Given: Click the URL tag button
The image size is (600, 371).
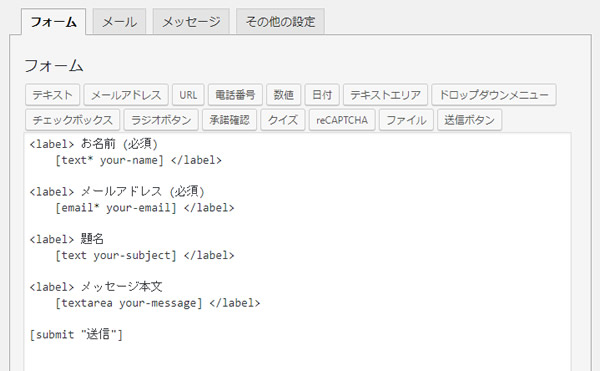Looking at the screenshot, I should 188,95.
